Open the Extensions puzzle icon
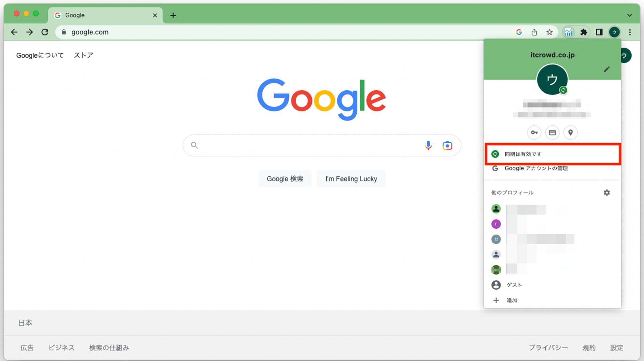Viewport: 644px width, 361px height. click(584, 32)
